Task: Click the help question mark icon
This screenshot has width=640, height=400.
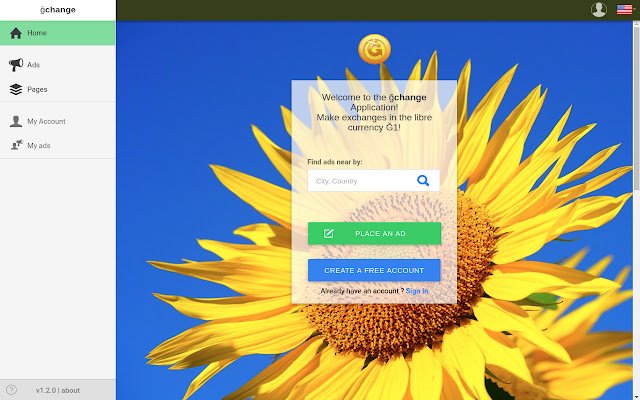Action: click(11, 390)
